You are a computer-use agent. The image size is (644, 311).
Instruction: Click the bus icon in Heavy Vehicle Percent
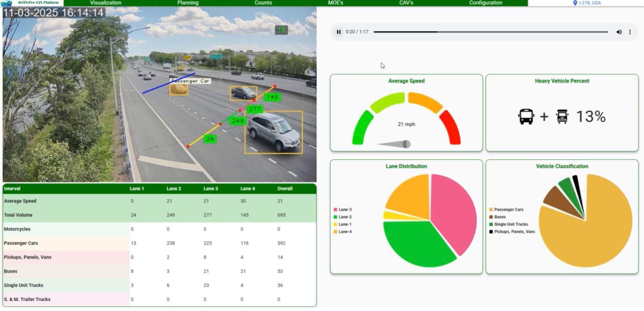[x=526, y=116]
